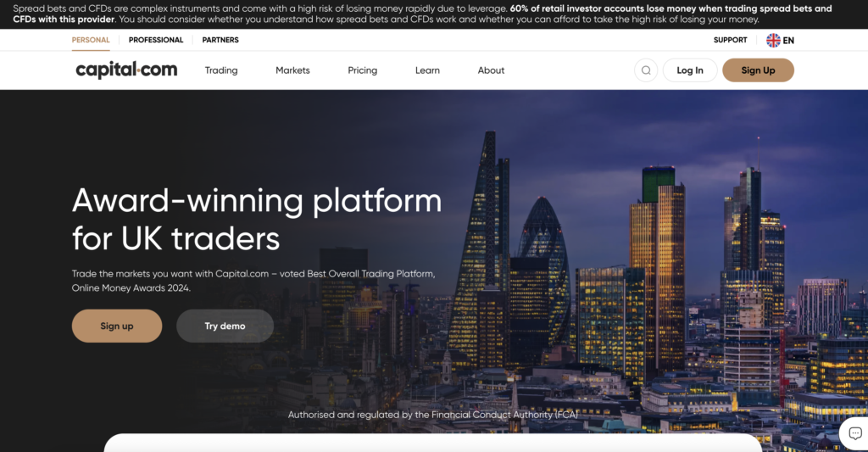This screenshot has width=868, height=452.
Task: Open the Pricing menu
Action: tap(363, 70)
